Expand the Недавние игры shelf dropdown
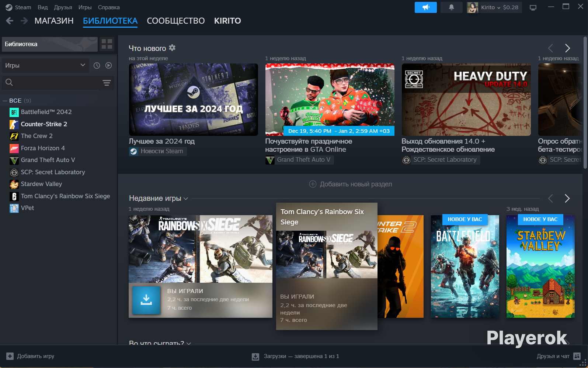588x368 pixels. pos(186,199)
